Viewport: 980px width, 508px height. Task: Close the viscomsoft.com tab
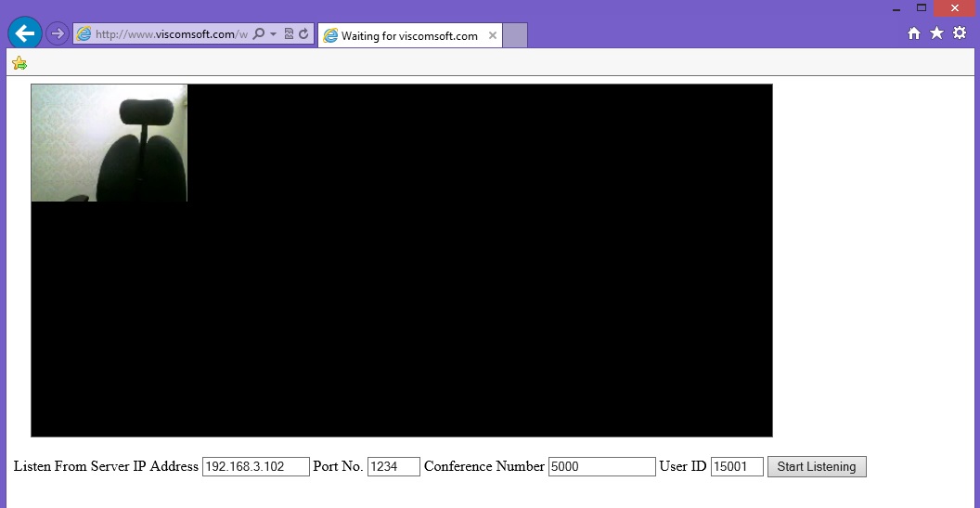click(x=493, y=36)
